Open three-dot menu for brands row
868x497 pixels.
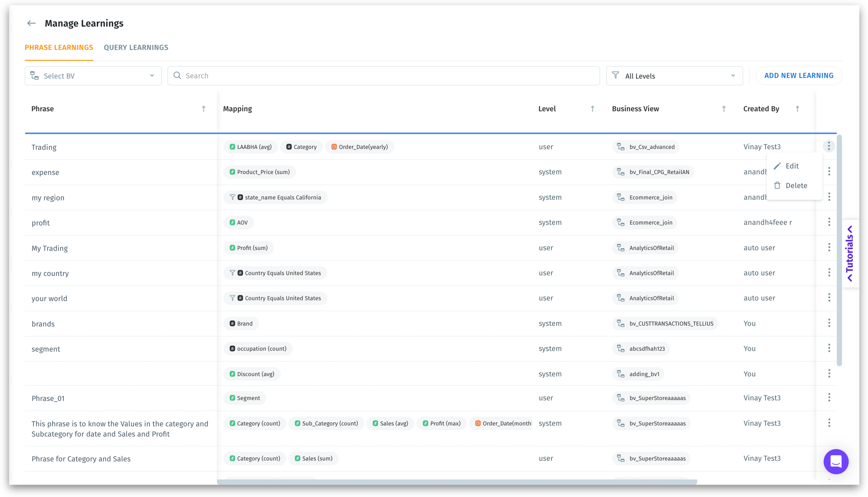829,323
